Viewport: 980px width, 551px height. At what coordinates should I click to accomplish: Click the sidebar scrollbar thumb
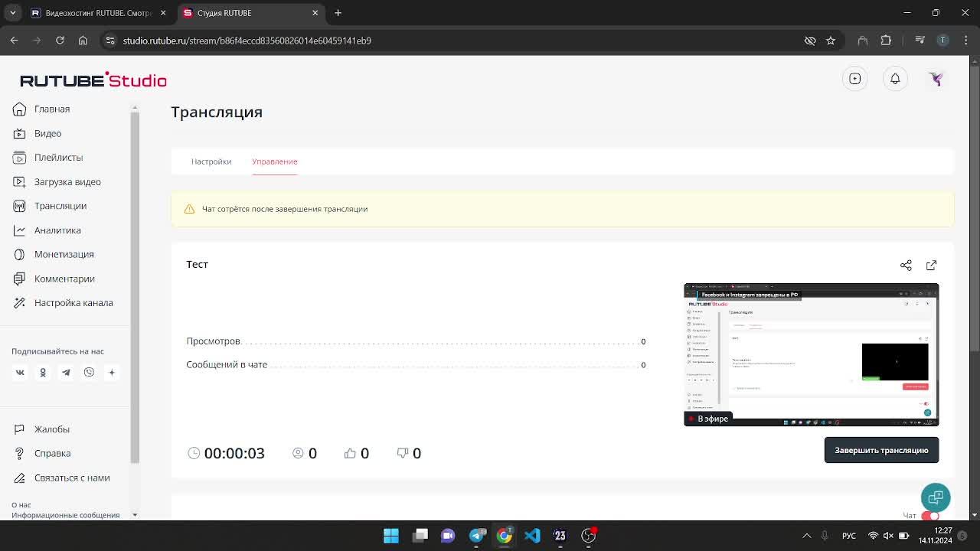(135, 288)
